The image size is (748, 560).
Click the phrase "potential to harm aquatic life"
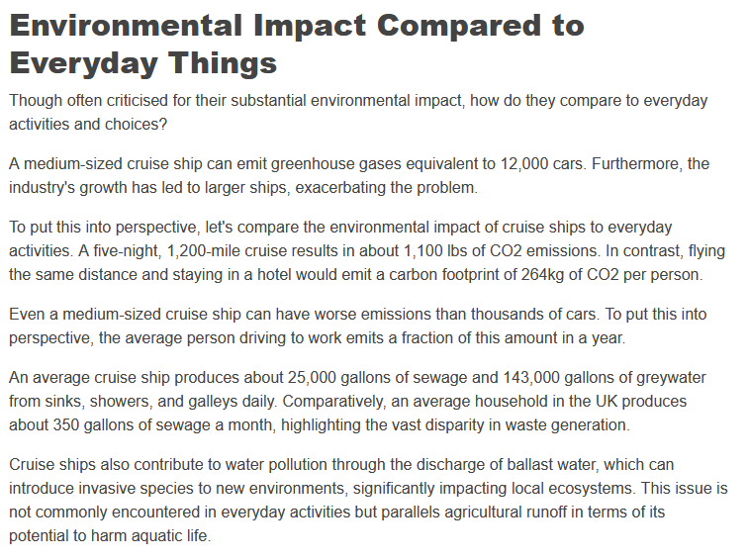(x=110, y=537)
